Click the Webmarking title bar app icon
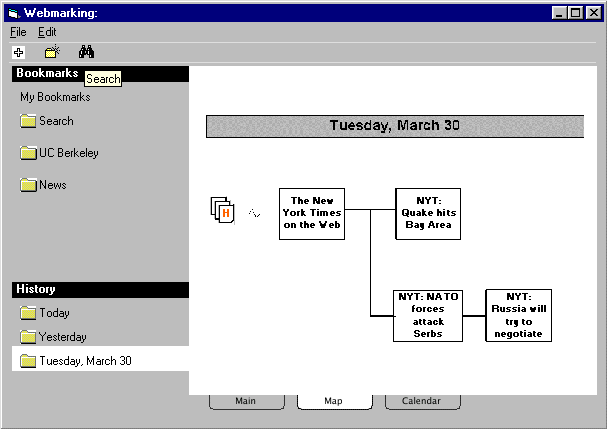The width and height of the screenshot is (607, 429). click(14, 13)
